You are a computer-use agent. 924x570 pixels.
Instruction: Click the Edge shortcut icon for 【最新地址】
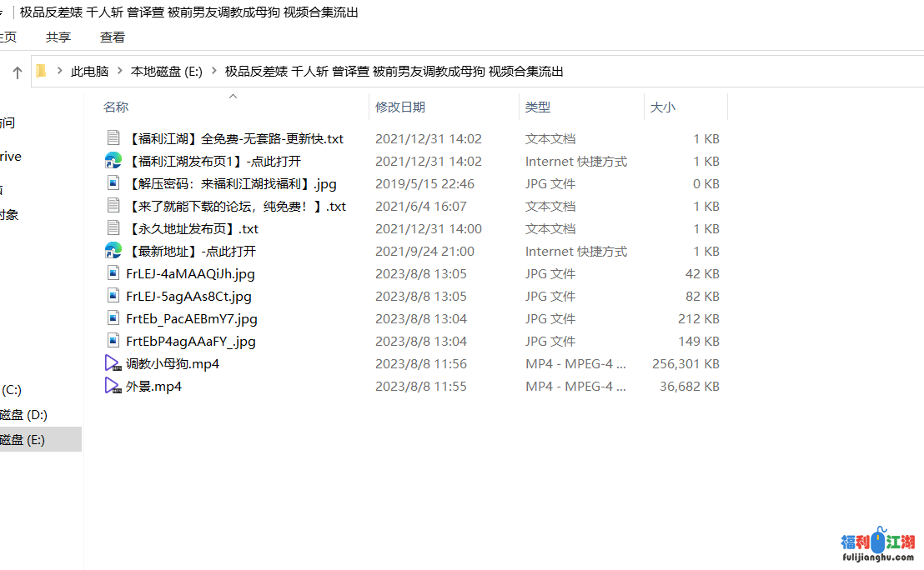point(113,251)
